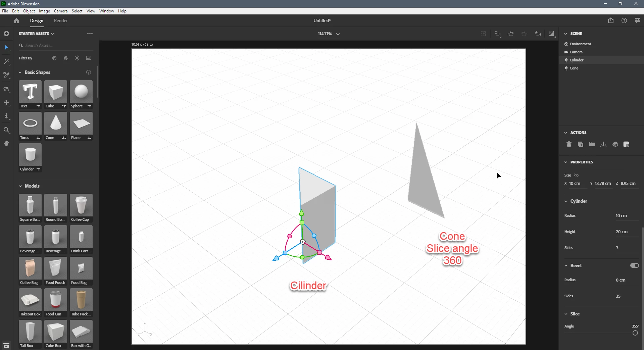Filter assets by models icon
Screen dimensions: 644x350
54,58
